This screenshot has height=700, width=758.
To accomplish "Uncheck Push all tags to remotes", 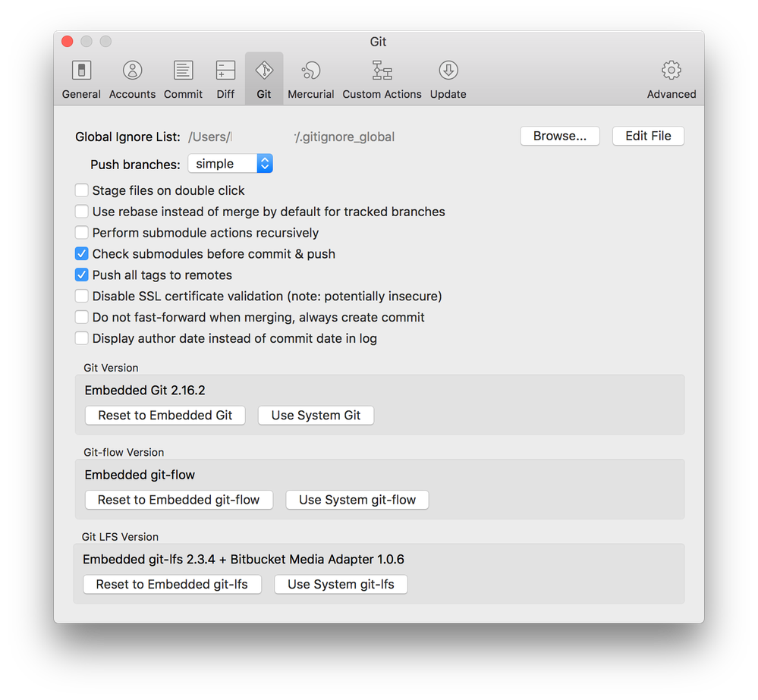I will point(82,275).
